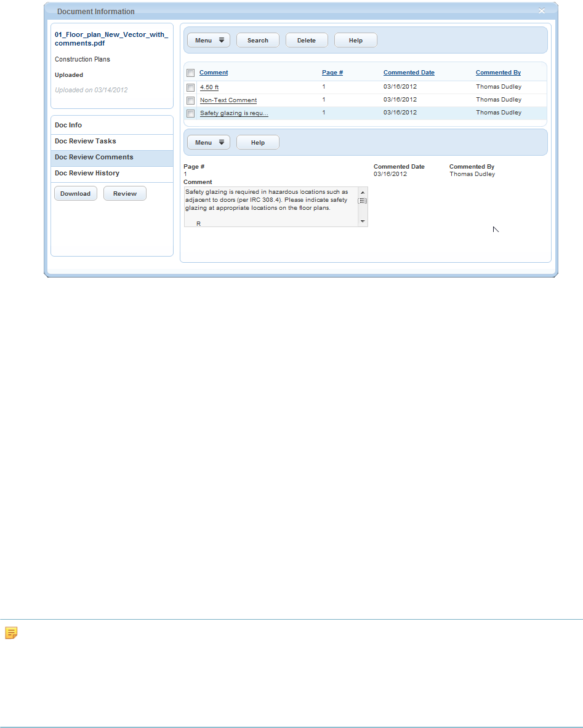Toggle the select-all comments checkbox
Viewport: 583px width, 728px height.
[x=190, y=73]
